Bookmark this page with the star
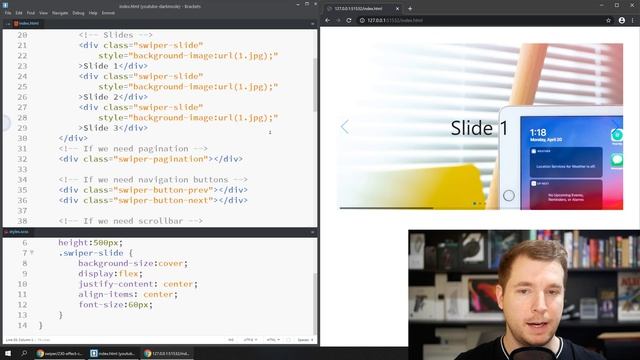Viewport: 640px width, 360px height. pos(608,20)
